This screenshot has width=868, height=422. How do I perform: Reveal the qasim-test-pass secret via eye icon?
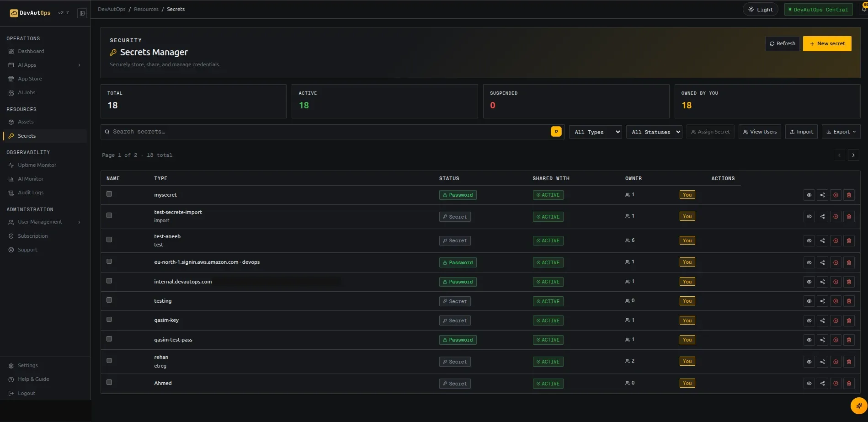(x=809, y=340)
